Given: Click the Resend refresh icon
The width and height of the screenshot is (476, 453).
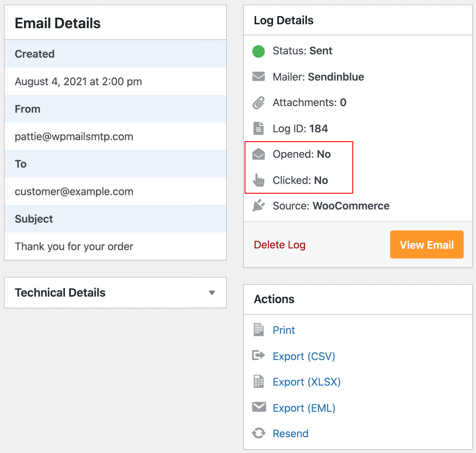Looking at the screenshot, I should [258, 433].
